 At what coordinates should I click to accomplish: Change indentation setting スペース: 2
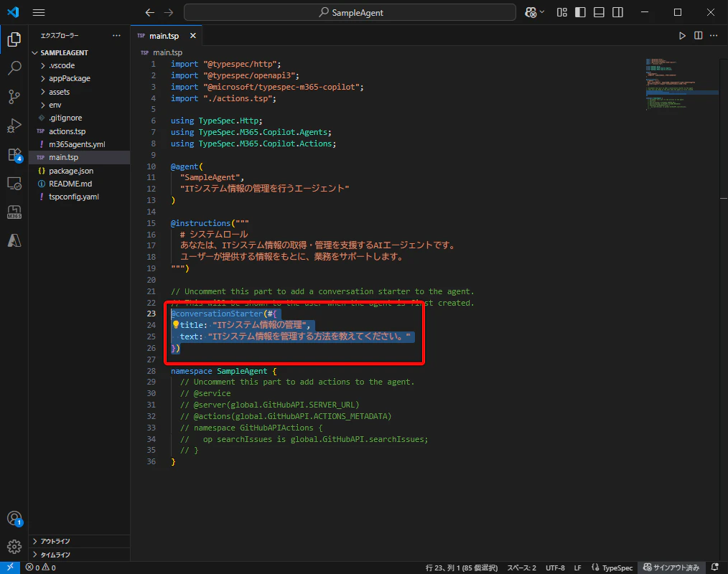click(x=521, y=568)
